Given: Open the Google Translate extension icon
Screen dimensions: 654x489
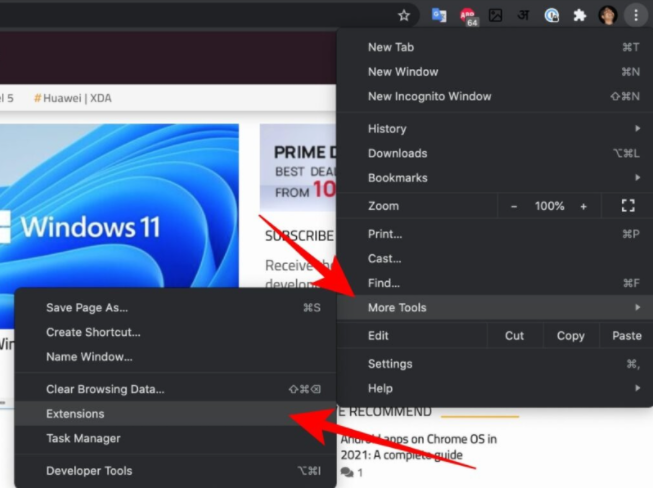Looking at the screenshot, I should (x=439, y=16).
